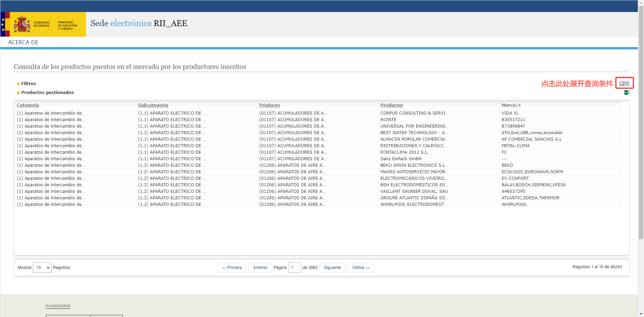
Task: Click the orange bullet next to Filtros
Action: 18,84
